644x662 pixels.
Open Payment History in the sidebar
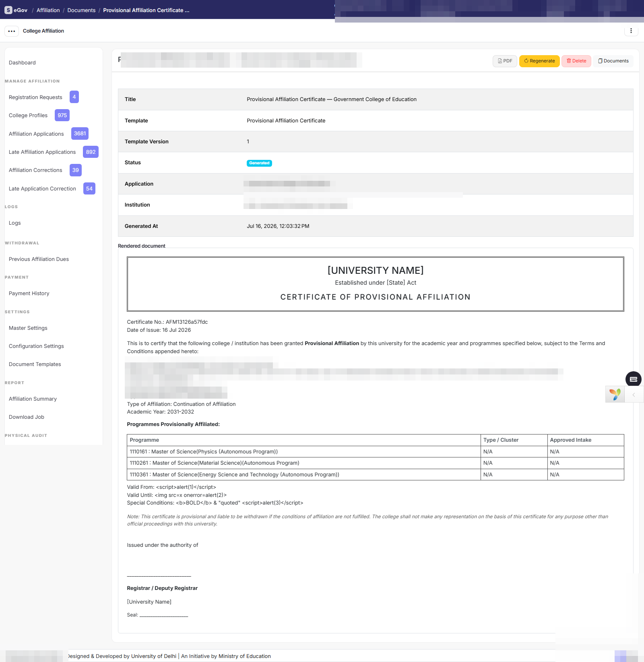pyautogui.click(x=29, y=293)
